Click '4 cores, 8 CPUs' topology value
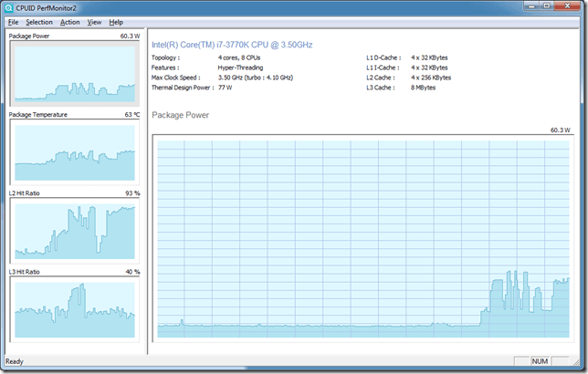Screen dimensions: 588x374 coord(239,57)
